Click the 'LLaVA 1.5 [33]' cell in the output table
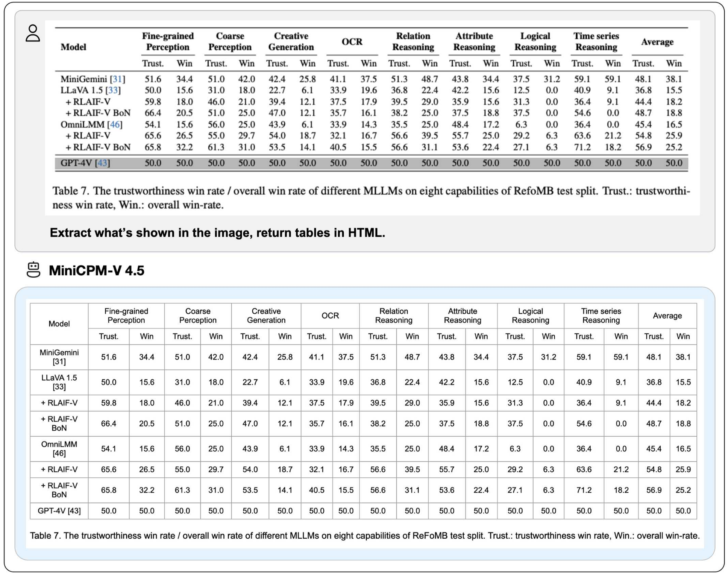Viewport: 728px width, 574px height. click(x=59, y=382)
